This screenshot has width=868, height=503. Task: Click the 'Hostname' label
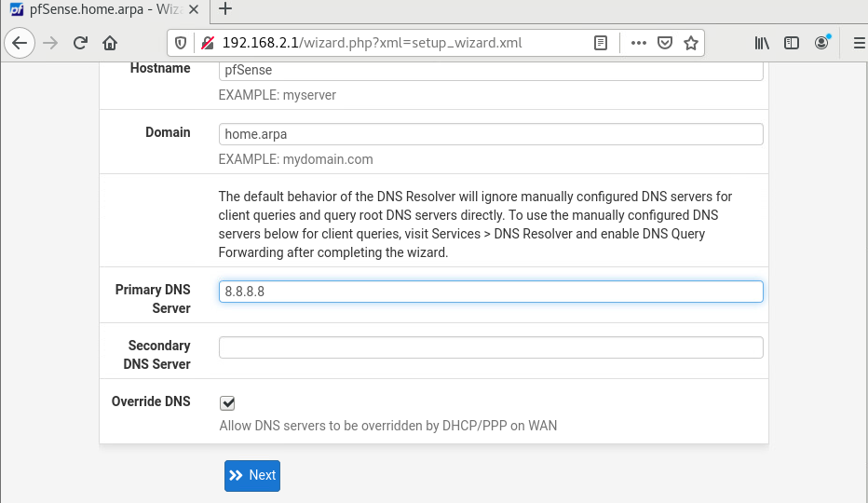click(160, 68)
